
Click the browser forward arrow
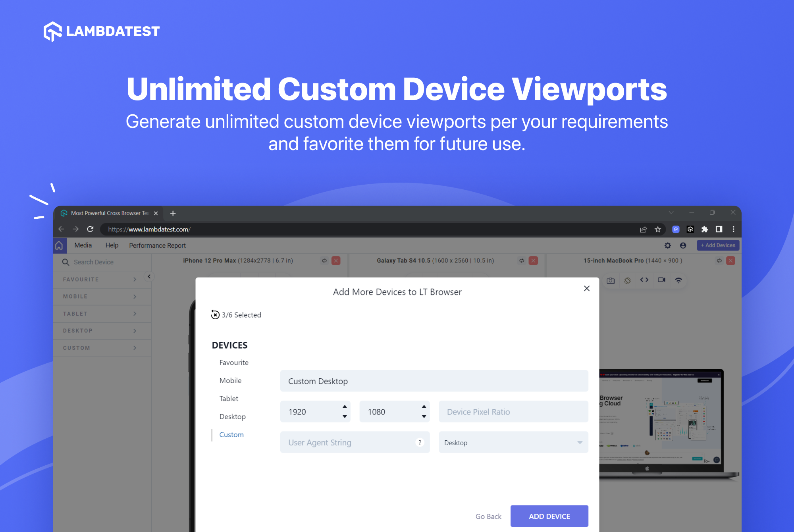coord(75,229)
